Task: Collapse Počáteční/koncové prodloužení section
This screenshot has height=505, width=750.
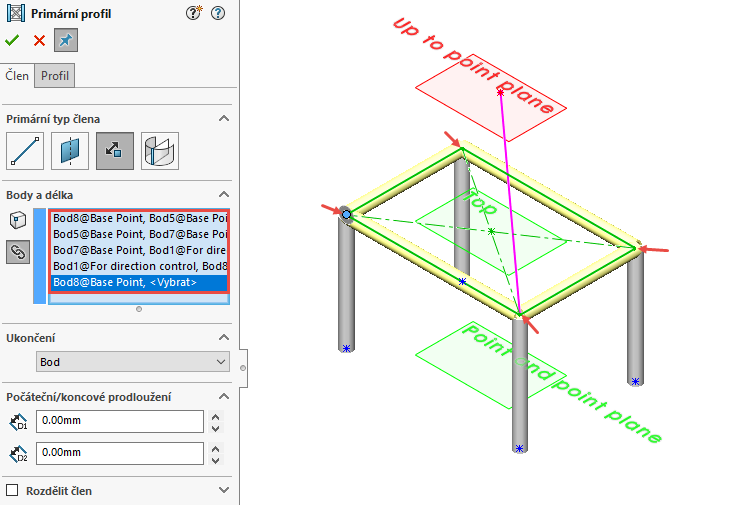Action: [224, 396]
